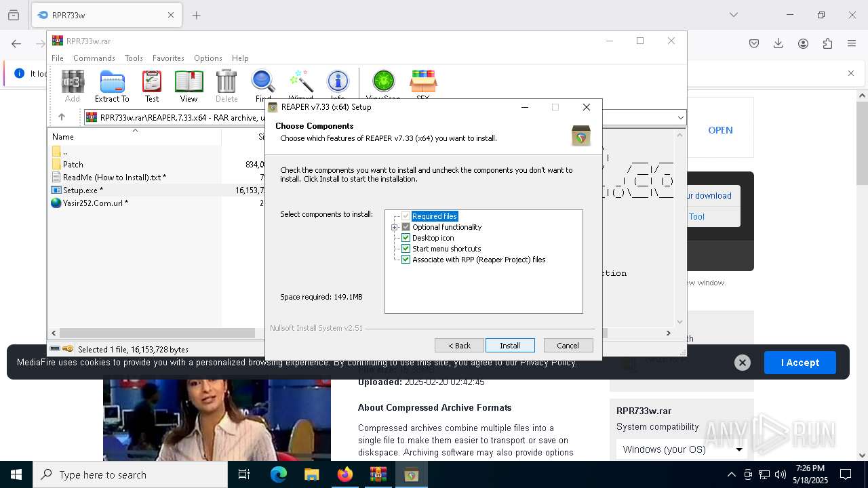Open Task View on taskbar
Screen dimensions: 868x488
pos(244,474)
